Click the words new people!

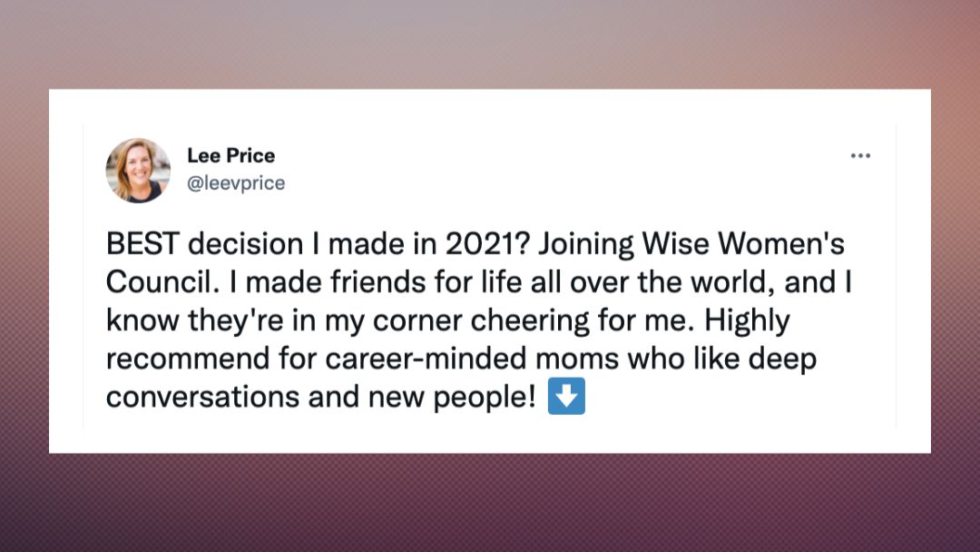pos(452,399)
